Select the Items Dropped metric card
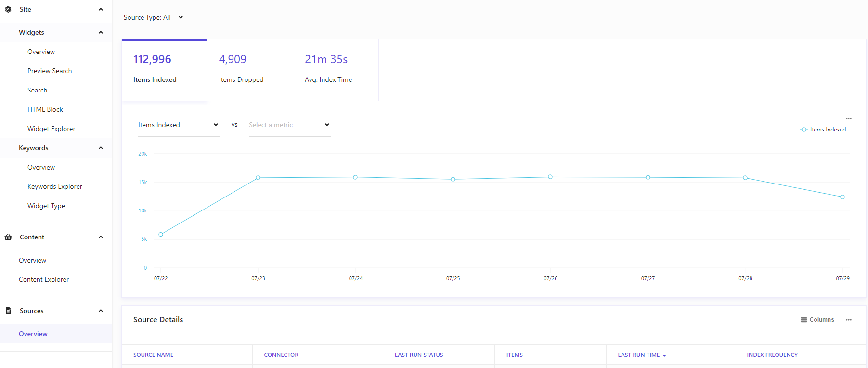868x368 pixels. pos(250,70)
